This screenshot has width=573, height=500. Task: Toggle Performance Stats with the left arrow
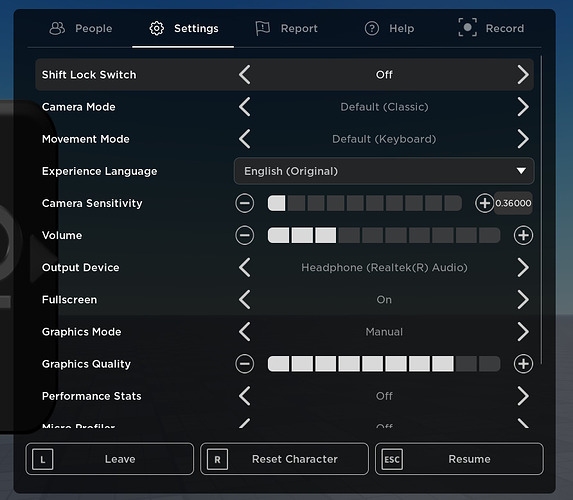pos(245,396)
